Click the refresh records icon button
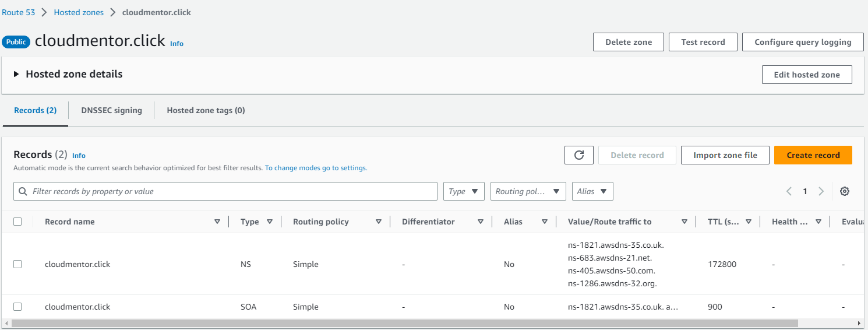Viewport: 868px width, 330px height. (578, 155)
